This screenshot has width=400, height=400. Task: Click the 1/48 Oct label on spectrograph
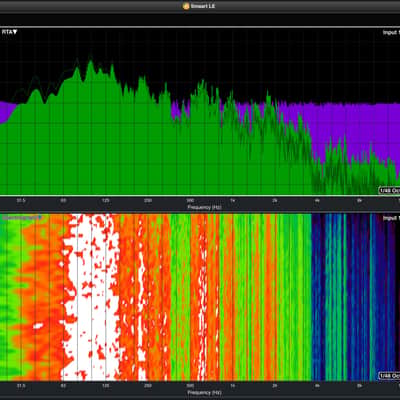point(389,376)
